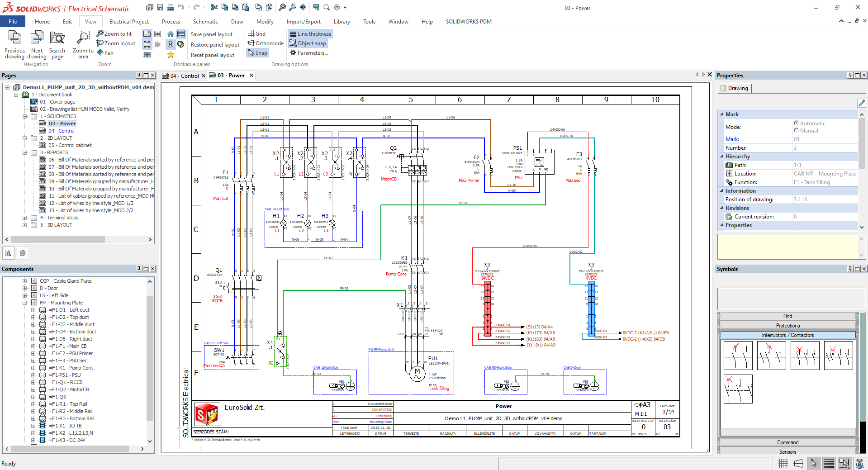Toggle the properties panel icon in Dockable panels
This screenshot has width=868, height=470.
180,34
